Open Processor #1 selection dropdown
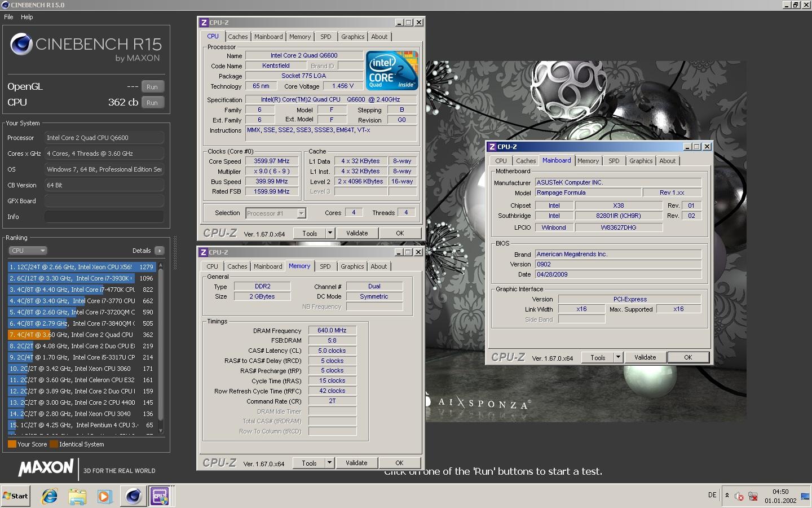Viewport: 812px width, 508px height. [x=276, y=213]
